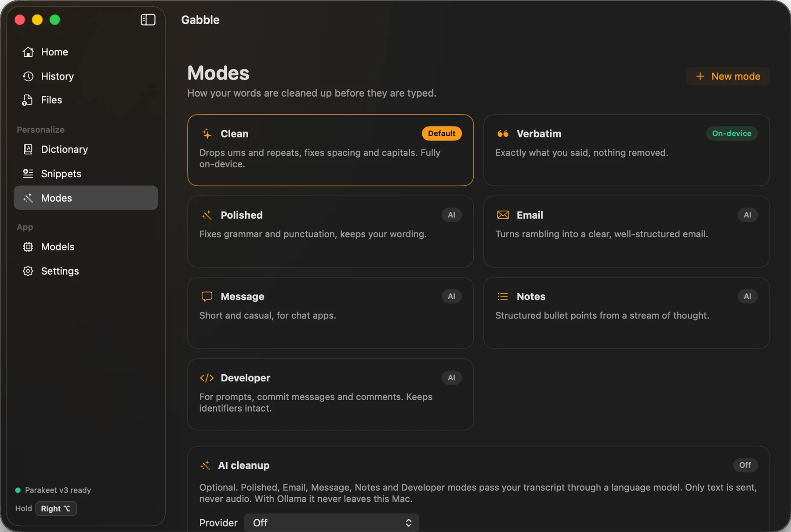Click the wand icon beside AI cleanup
This screenshot has width=791, height=532.
(205, 465)
